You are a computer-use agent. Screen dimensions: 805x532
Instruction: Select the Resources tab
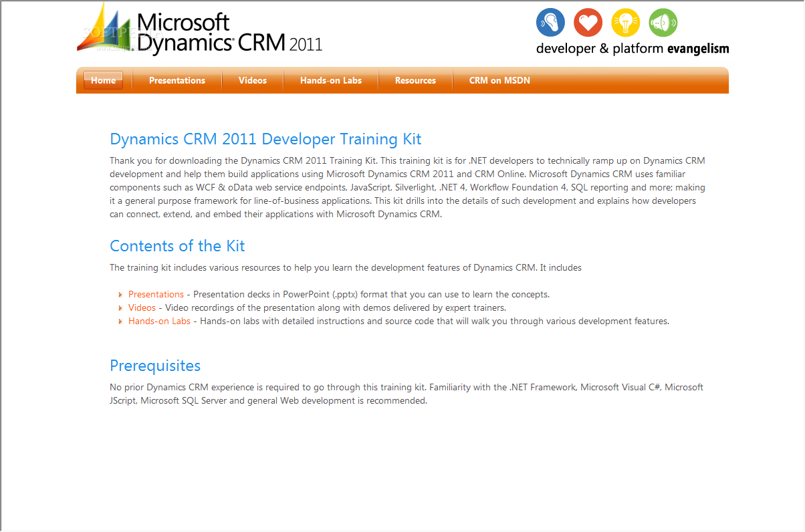click(x=415, y=80)
